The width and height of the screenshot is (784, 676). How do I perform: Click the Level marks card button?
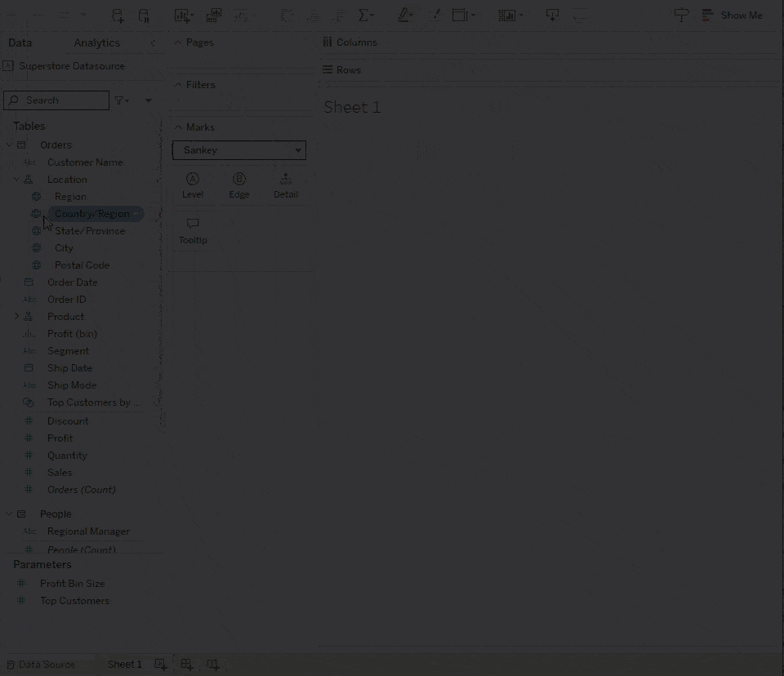click(193, 185)
